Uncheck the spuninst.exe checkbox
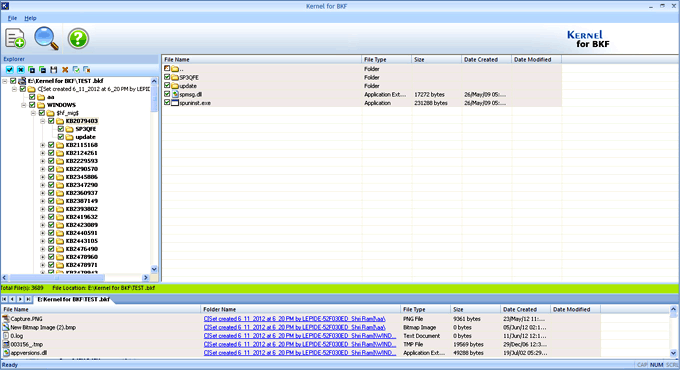This screenshot has width=680, height=370. 167,103
